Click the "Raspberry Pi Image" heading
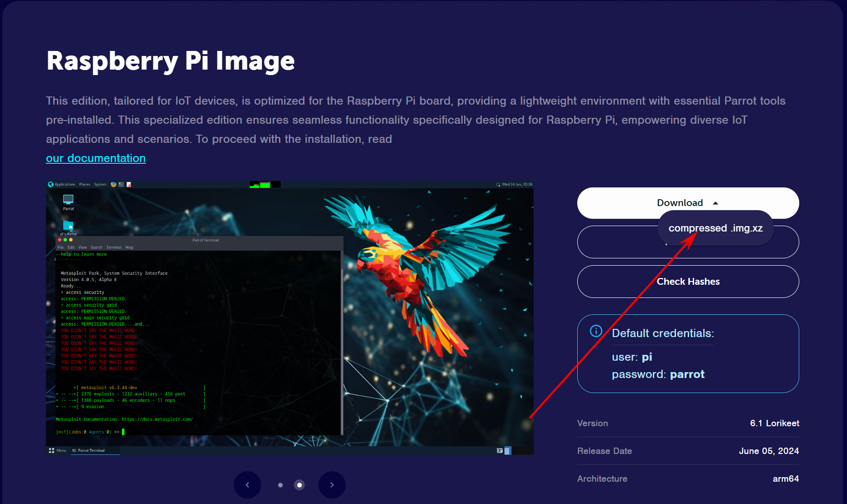 [171, 60]
